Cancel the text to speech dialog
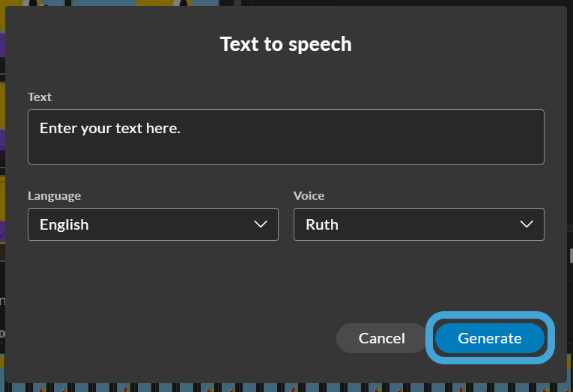The width and height of the screenshot is (573, 392). pos(381,338)
